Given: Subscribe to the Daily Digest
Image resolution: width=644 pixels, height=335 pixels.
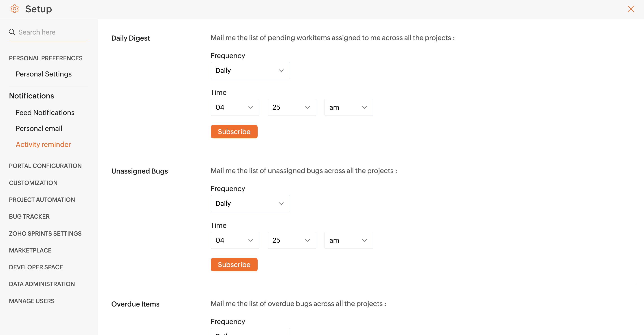Looking at the screenshot, I should [234, 132].
